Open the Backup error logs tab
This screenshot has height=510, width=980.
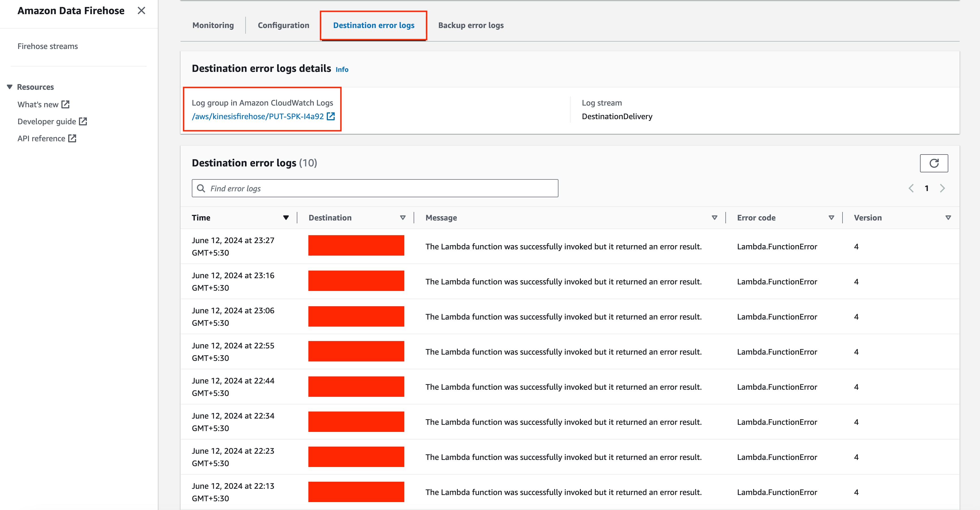coord(470,25)
